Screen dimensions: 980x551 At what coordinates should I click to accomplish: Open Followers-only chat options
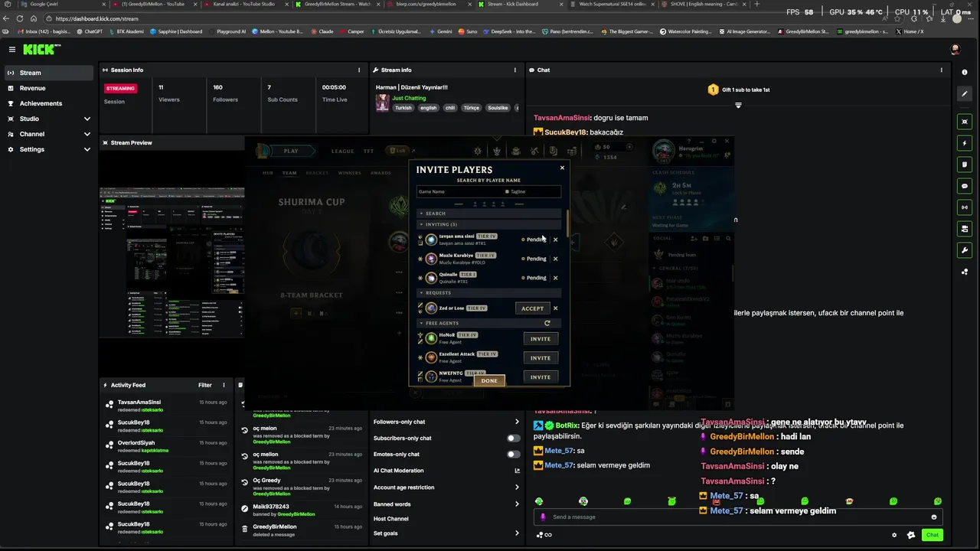pyautogui.click(x=446, y=422)
